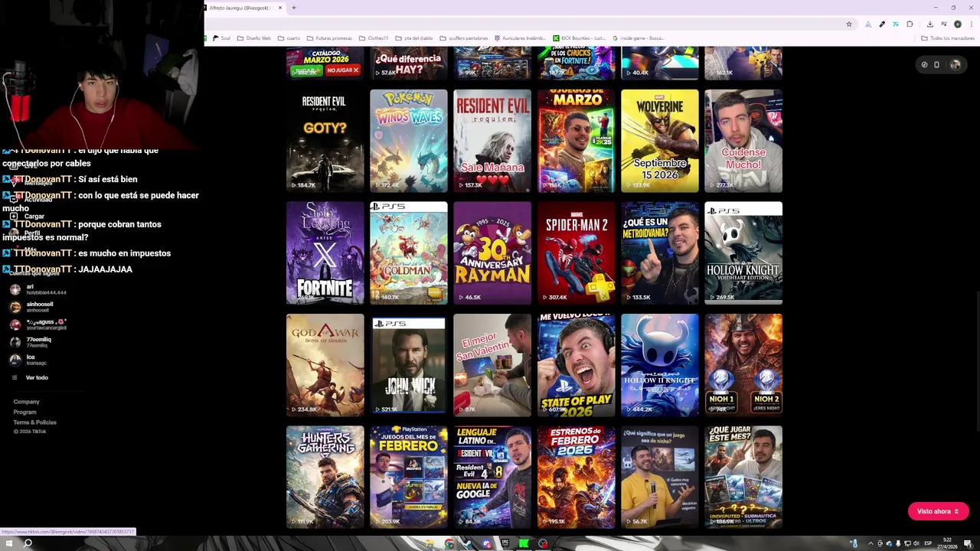Open Epic Games Launcher in taskbar
The height and width of the screenshot is (551, 980).
coord(505,543)
